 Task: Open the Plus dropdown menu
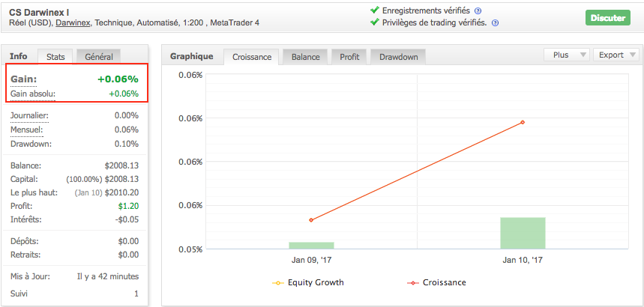(566, 55)
